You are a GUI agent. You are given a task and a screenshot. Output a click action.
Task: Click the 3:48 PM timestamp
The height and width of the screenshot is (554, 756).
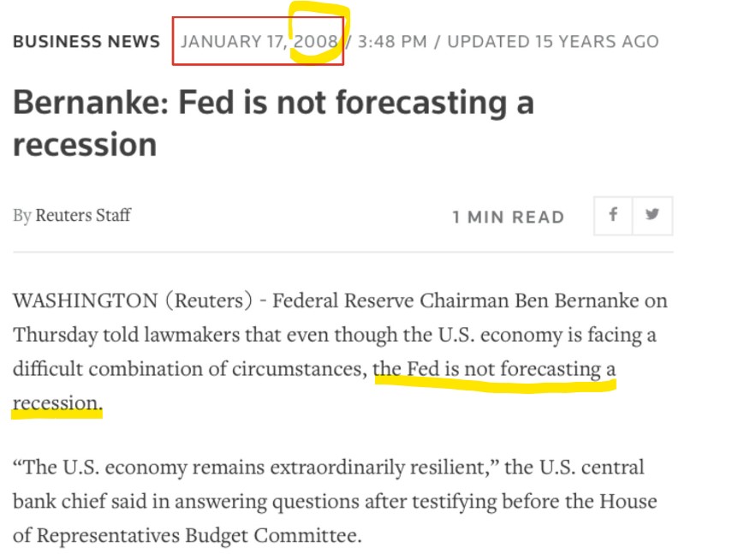tap(392, 41)
